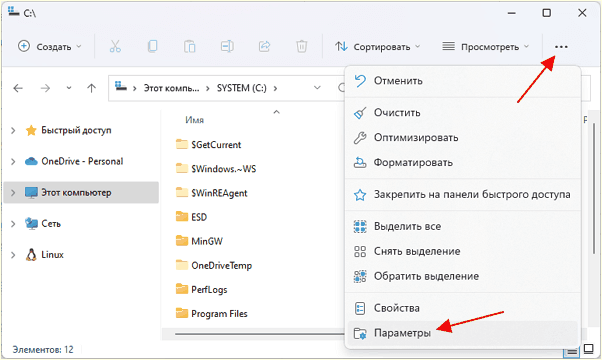Viewport: 602px width, 360px height.
Task: Open the Создать (New) dropdown
Action: click(x=50, y=46)
